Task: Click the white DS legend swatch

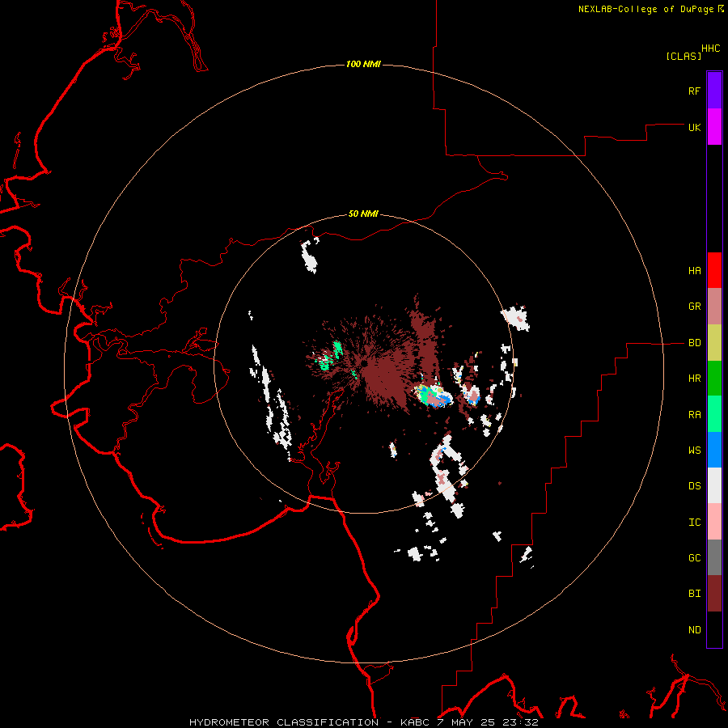Action: point(714,485)
